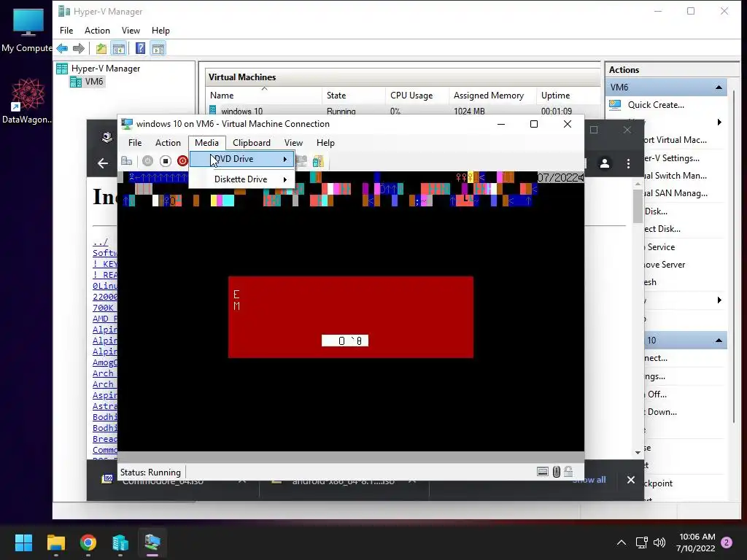Open the DataWagon desktop shortcut
Image resolution: width=747 pixels, height=560 pixels.
[28, 101]
